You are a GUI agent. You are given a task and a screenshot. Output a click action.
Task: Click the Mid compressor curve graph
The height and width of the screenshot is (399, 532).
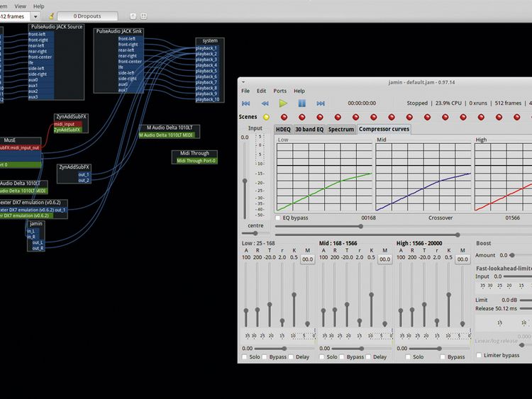[x=423, y=177]
